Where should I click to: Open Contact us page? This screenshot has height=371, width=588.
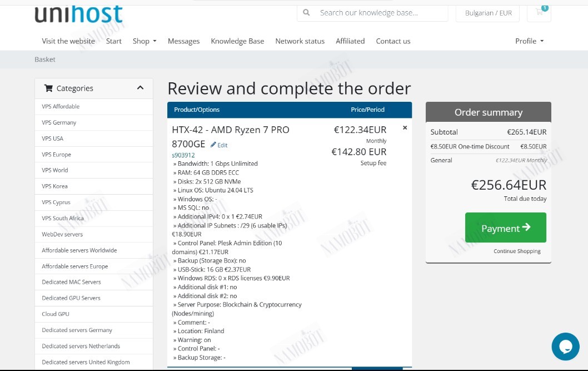click(393, 41)
